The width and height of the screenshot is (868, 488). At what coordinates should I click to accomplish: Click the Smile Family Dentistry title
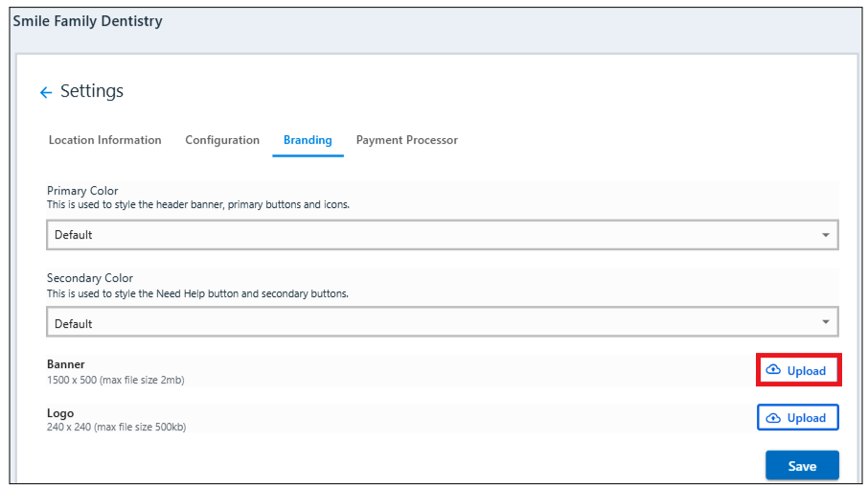[x=87, y=21]
